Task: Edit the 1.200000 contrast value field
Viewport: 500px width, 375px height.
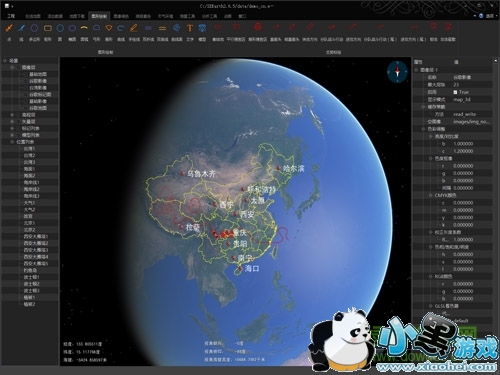Action: 472,151
